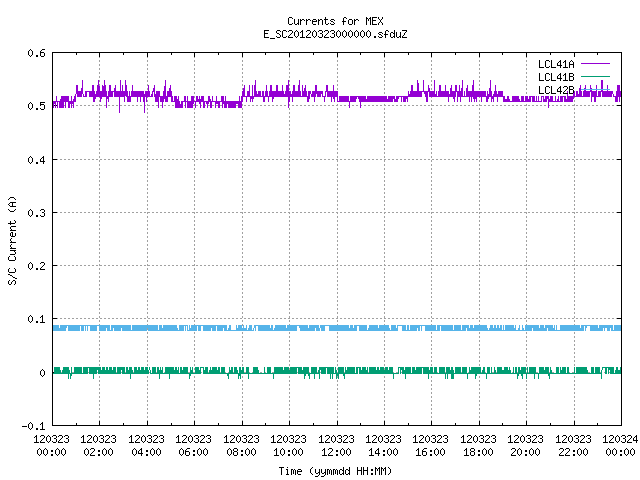640x480 pixels.
Task: Click the green LCL41B trace near 0 A
Action: [x=337, y=371]
